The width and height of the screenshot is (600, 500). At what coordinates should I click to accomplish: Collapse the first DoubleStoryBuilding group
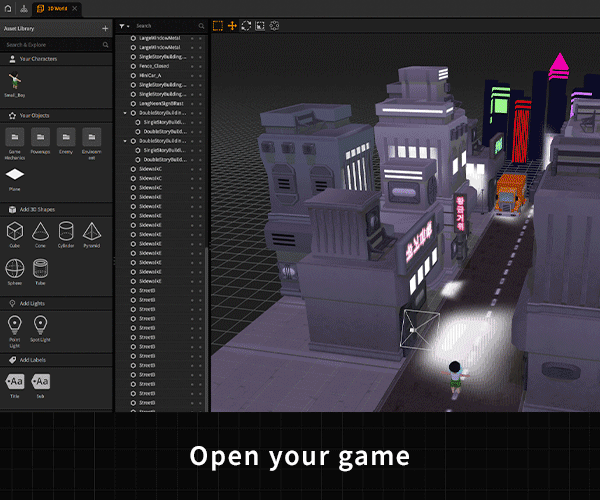(125, 113)
